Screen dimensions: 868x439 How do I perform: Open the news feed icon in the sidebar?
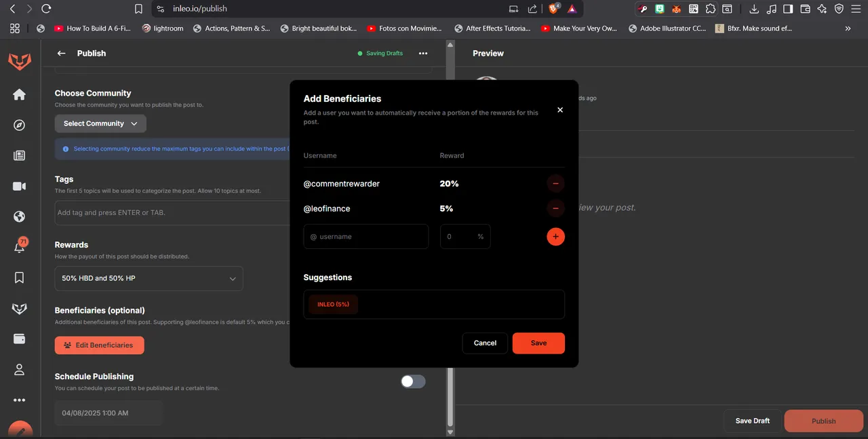(x=19, y=155)
